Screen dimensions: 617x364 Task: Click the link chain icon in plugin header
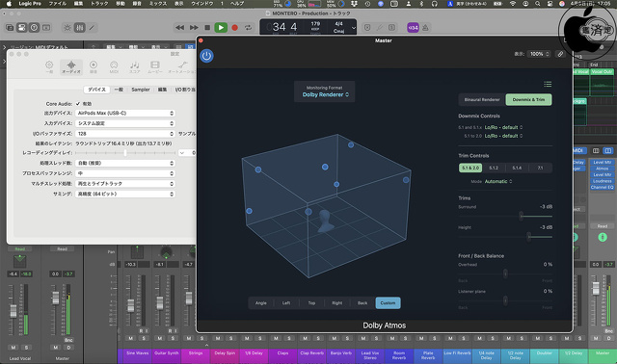point(560,54)
